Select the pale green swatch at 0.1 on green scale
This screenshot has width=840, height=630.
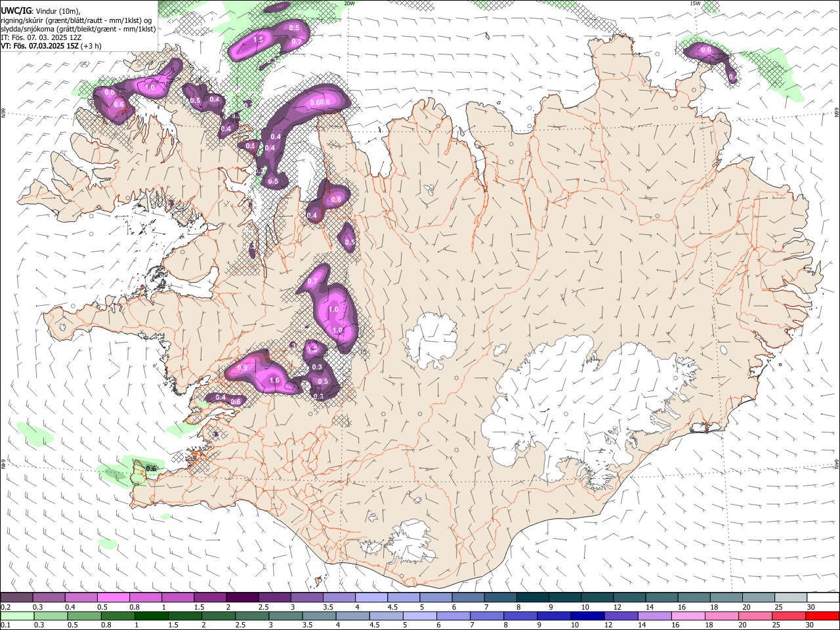point(17,616)
